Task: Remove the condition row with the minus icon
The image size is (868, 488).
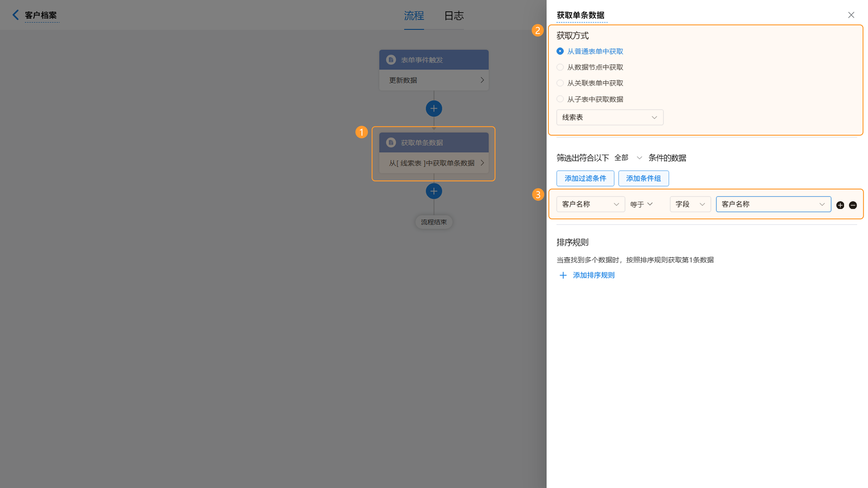Action: pyautogui.click(x=853, y=205)
